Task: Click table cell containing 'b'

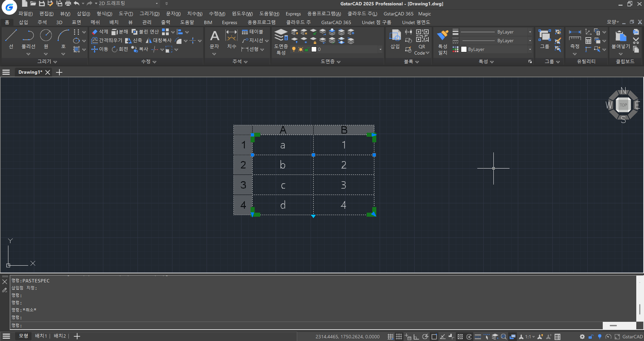Action: (283, 165)
